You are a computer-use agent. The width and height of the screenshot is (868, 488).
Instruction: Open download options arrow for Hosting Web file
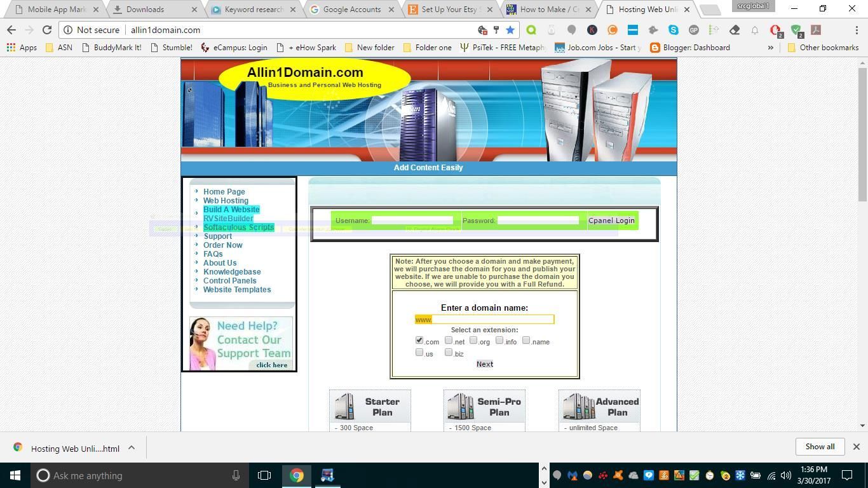pyautogui.click(x=132, y=447)
